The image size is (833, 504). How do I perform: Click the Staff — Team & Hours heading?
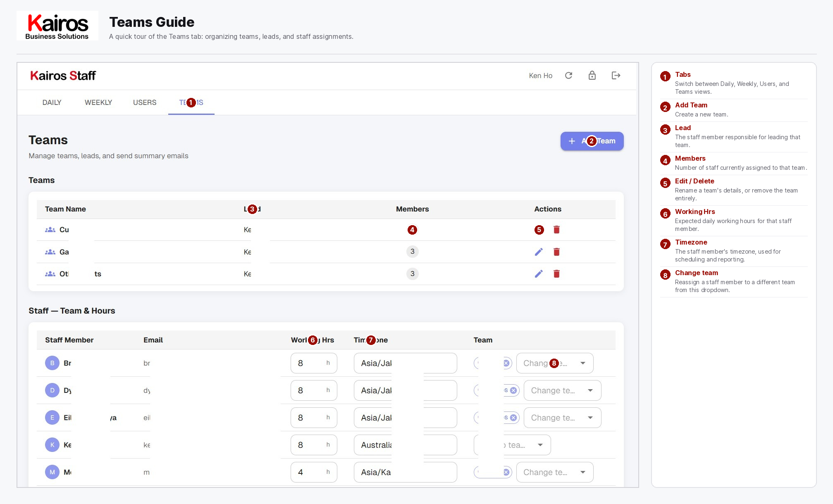click(72, 311)
